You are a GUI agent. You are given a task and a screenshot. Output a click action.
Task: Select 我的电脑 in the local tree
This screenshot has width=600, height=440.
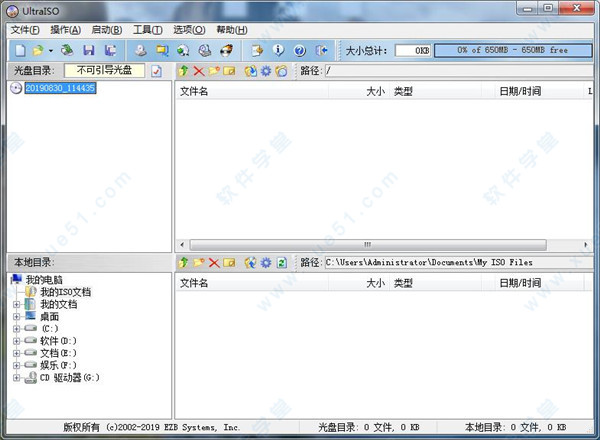tap(44, 280)
